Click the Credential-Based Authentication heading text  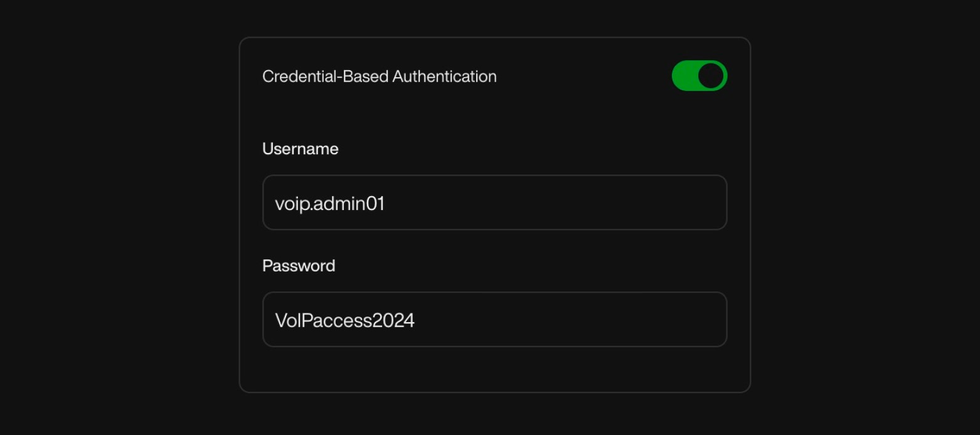(x=380, y=76)
